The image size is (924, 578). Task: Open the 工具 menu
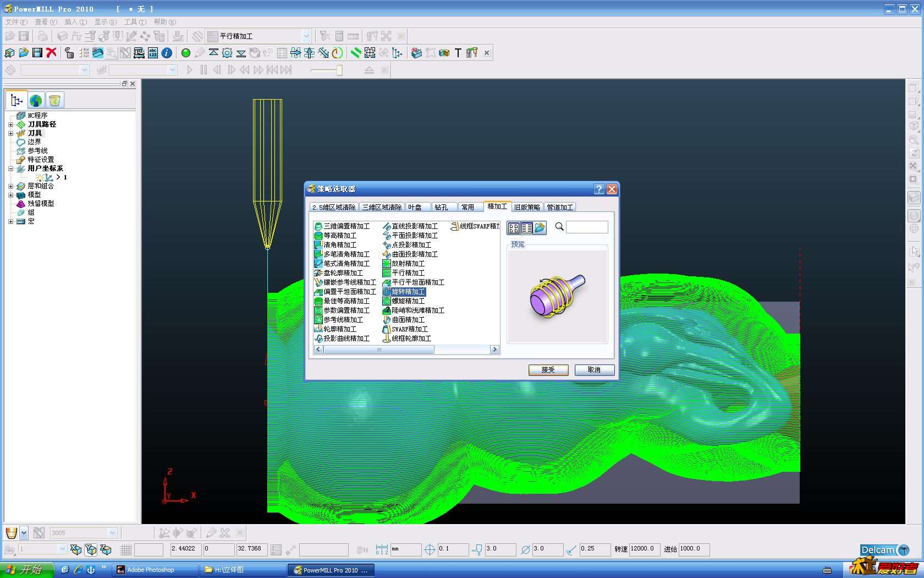pos(135,22)
